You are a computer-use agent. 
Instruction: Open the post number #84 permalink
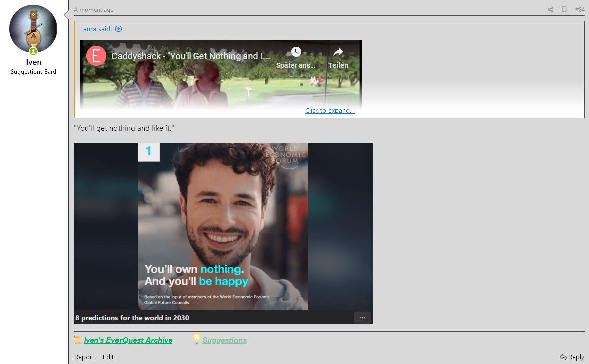(580, 10)
